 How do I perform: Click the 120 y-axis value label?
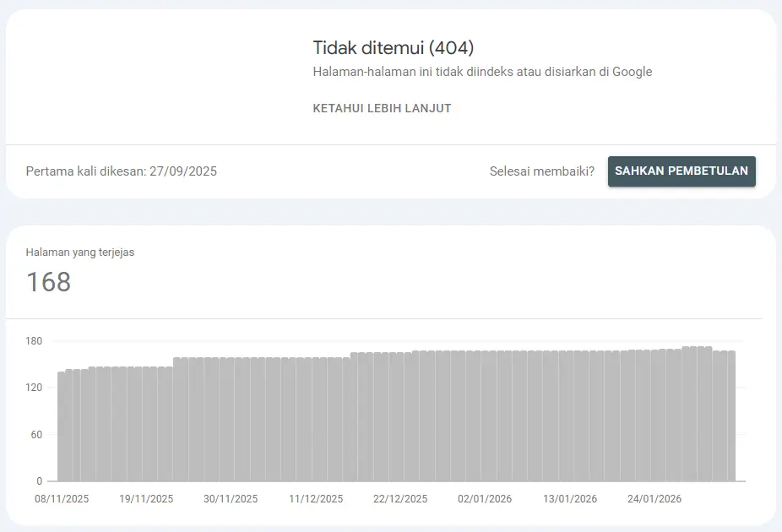[x=34, y=388]
